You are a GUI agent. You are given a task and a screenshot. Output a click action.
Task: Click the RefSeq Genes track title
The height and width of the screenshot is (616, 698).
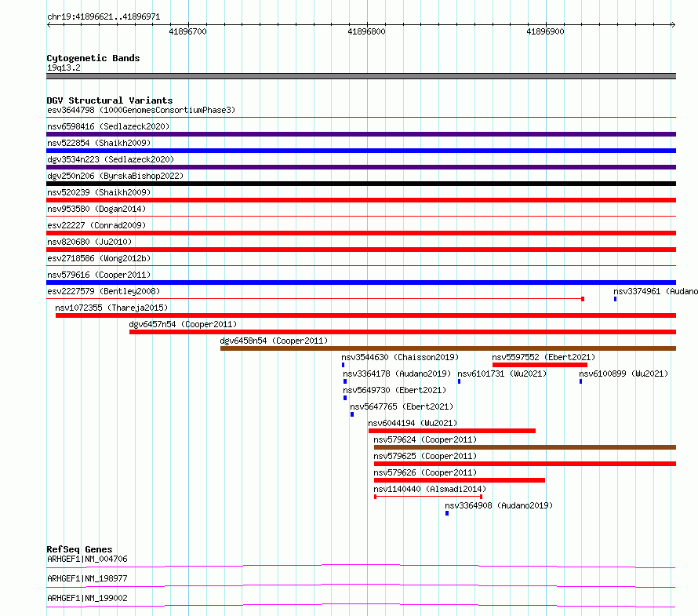(79, 549)
